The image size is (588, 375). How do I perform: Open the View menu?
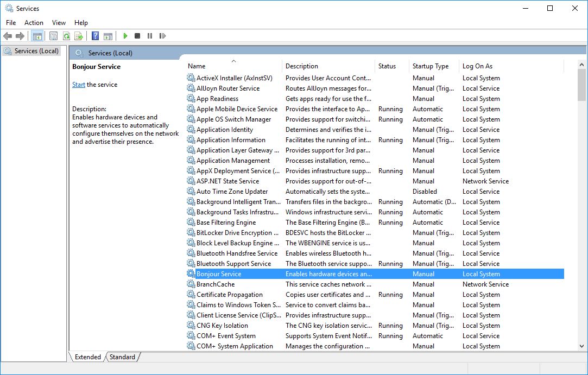(x=59, y=23)
